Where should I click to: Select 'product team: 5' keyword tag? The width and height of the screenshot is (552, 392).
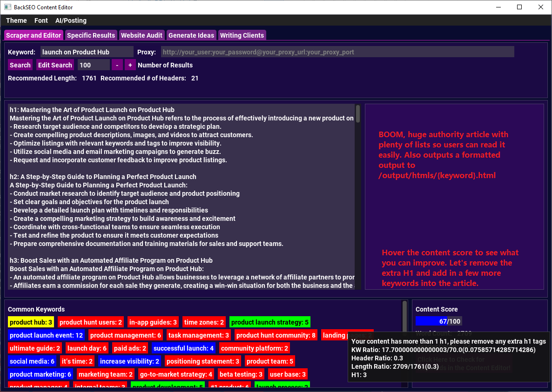click(269, 361)
